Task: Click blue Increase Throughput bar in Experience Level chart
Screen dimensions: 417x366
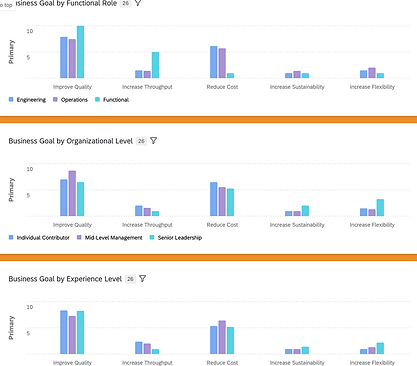Action: [x=139, y=348]
